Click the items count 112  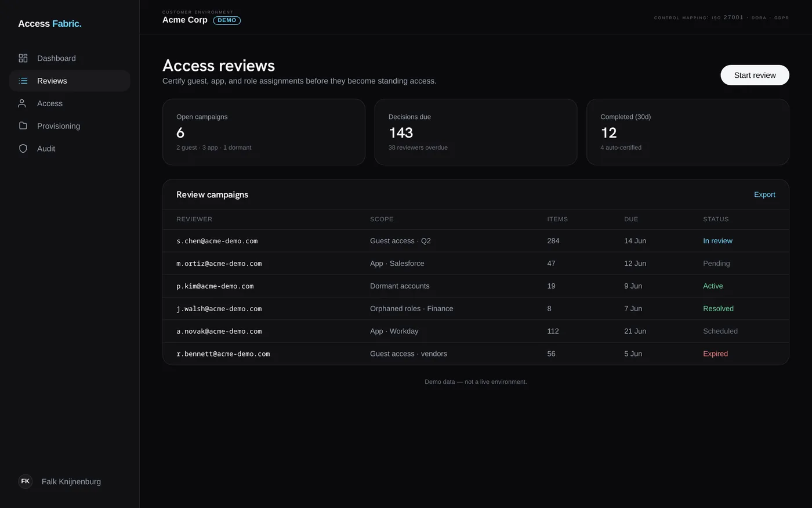tap(553, 332)
